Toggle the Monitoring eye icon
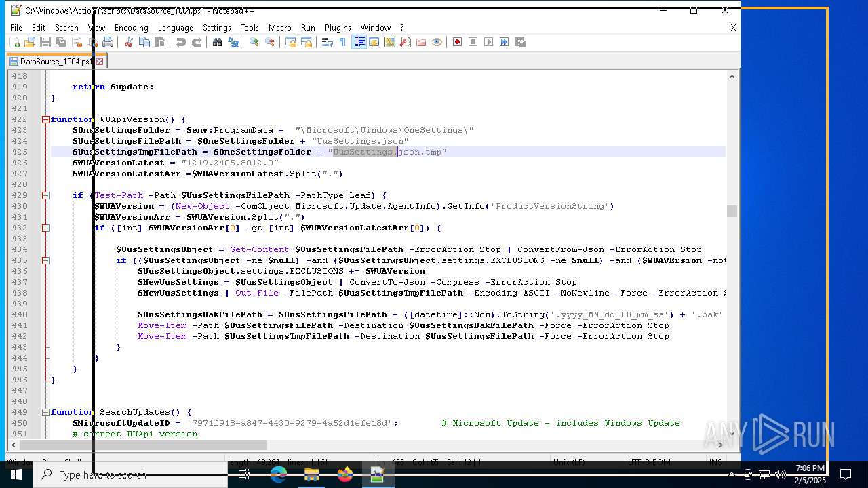Image resolution: width=868 pixels, height=488 pixels. [x=436, y=42]
